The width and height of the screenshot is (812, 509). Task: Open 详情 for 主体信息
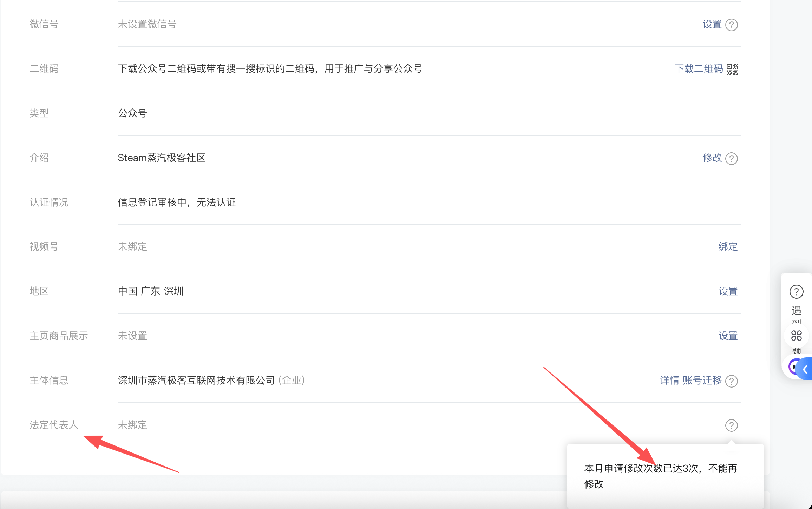click(669, 381)
